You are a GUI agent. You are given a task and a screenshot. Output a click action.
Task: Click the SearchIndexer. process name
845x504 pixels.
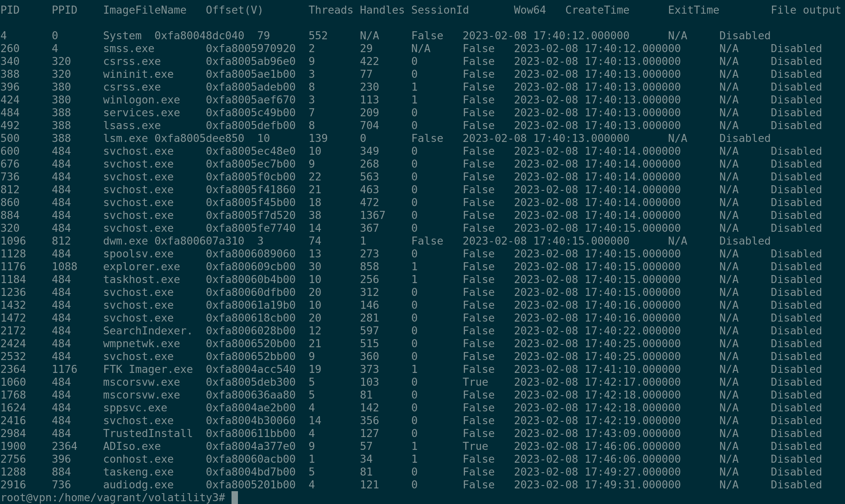(148, 331)
